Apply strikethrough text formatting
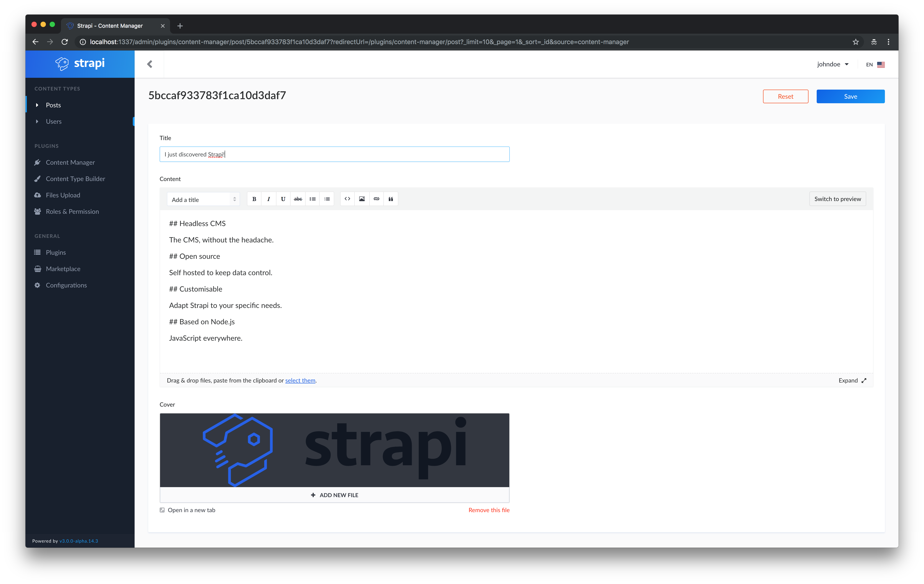Screen dimensions: 924x584 [x=298, y=199]
